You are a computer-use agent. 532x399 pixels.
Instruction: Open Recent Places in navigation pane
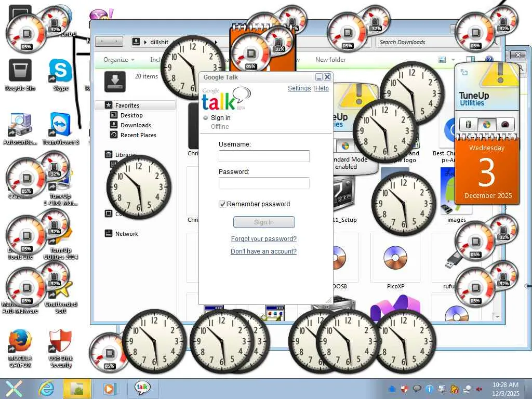click(138, 135)
